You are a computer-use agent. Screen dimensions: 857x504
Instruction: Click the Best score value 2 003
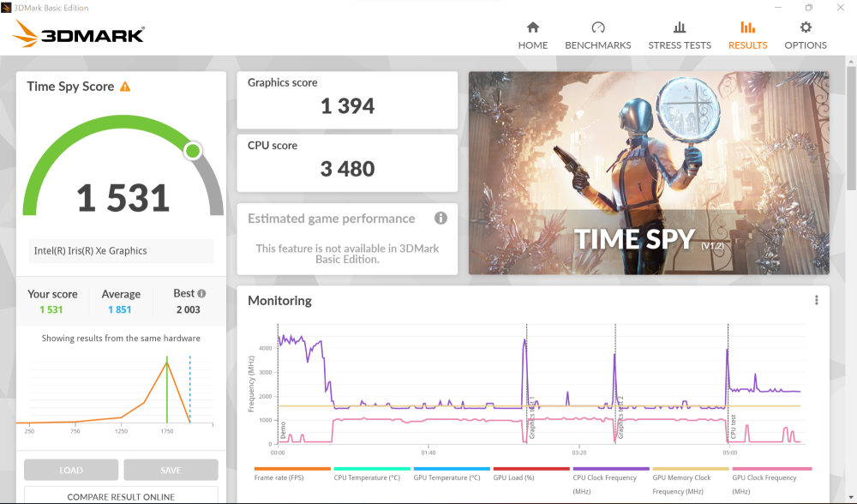click(188, 309)
